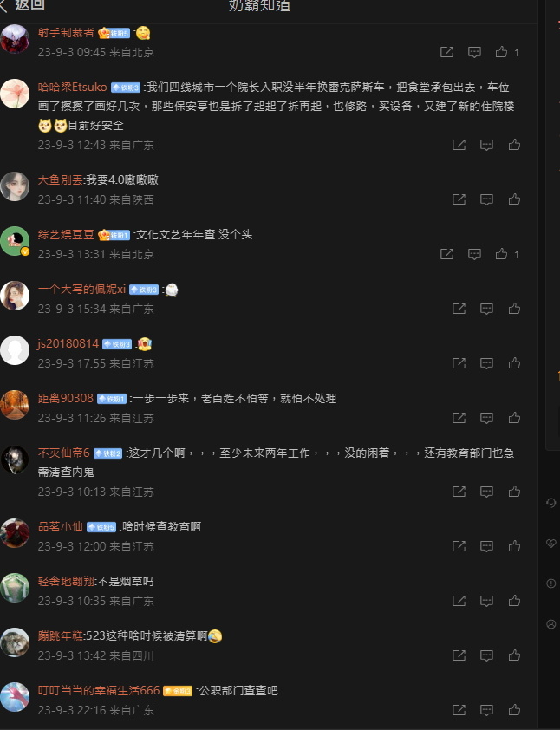Click the user icon in right sidebar

(551, 624)
